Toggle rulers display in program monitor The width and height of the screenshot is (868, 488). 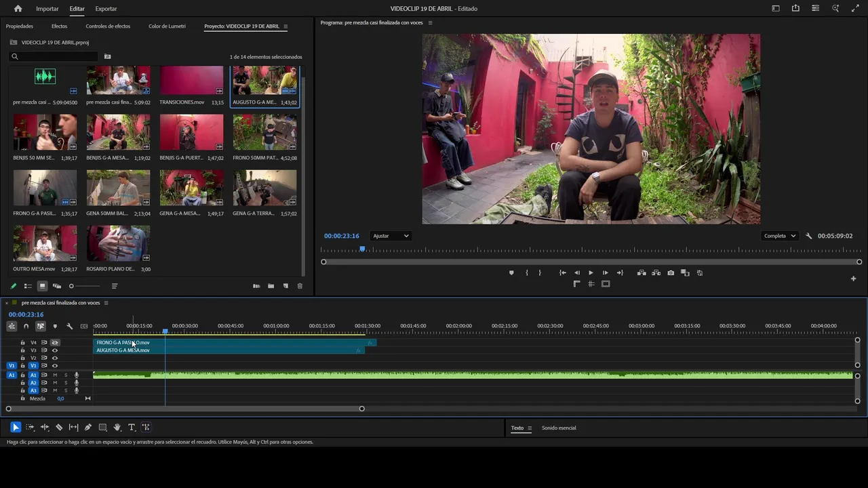576,284
